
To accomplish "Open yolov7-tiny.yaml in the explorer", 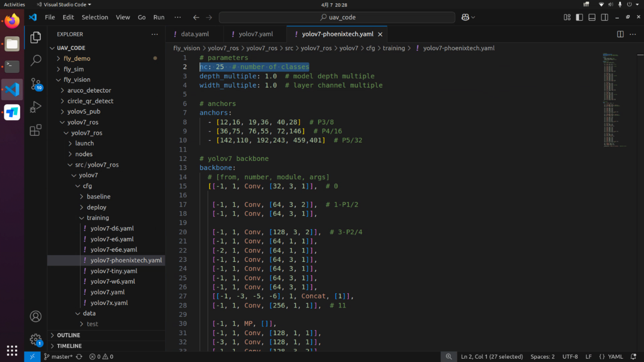I will 114,271.
